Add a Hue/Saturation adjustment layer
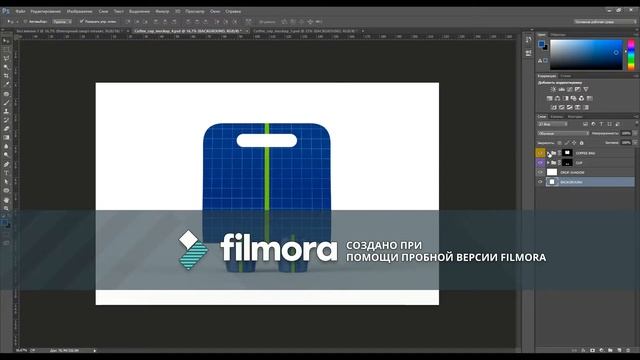 [x=549, y=98]
